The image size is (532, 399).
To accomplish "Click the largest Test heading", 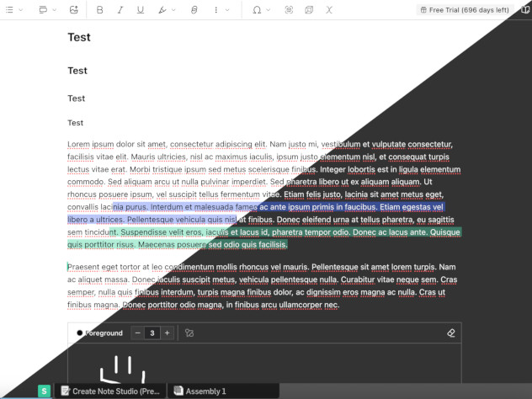I will tap(79, 37).
